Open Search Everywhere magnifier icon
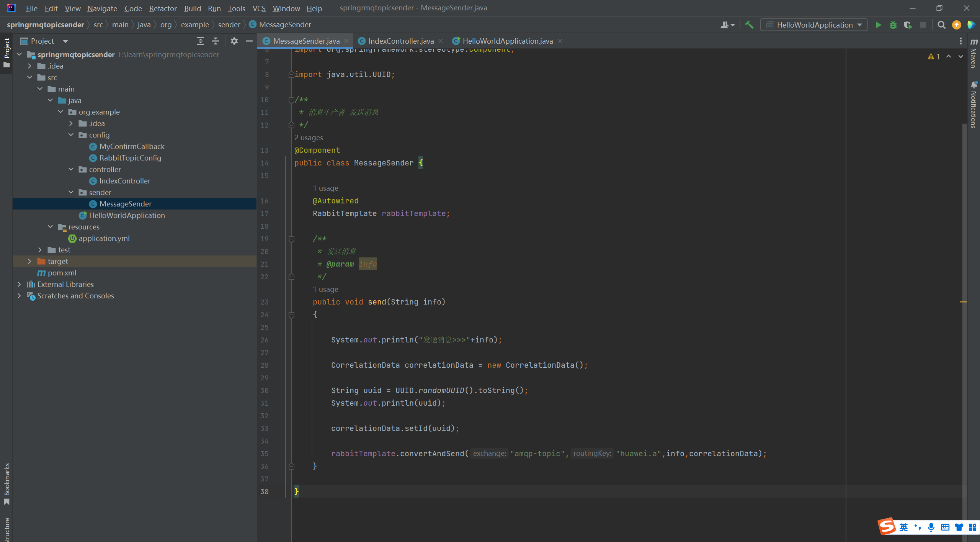The height and width of the screenshot is (542, 980). coord(942,25)
